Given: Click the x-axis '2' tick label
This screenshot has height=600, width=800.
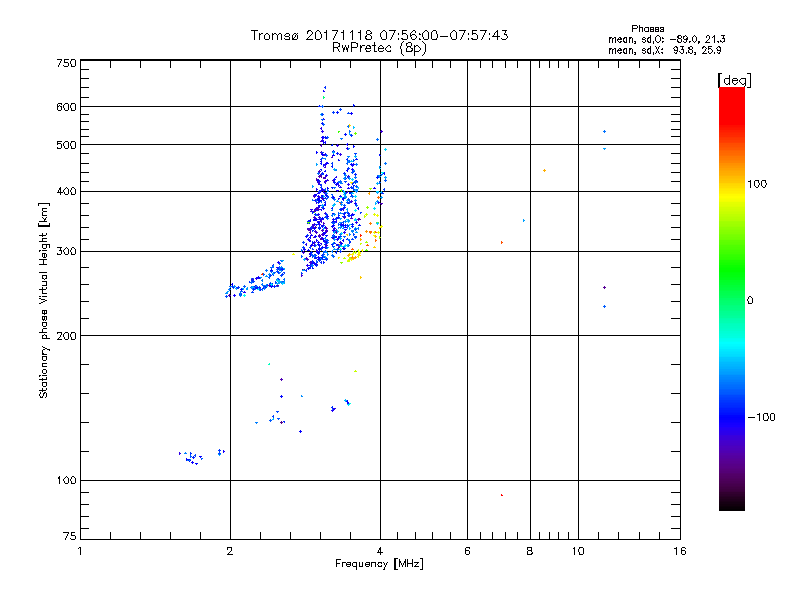Looking at the screenshot, I should coord(230,551).
